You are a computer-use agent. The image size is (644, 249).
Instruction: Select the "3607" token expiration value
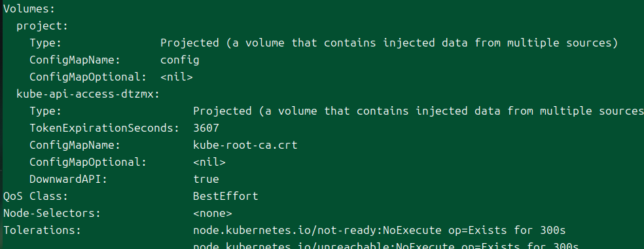point(206,128)
